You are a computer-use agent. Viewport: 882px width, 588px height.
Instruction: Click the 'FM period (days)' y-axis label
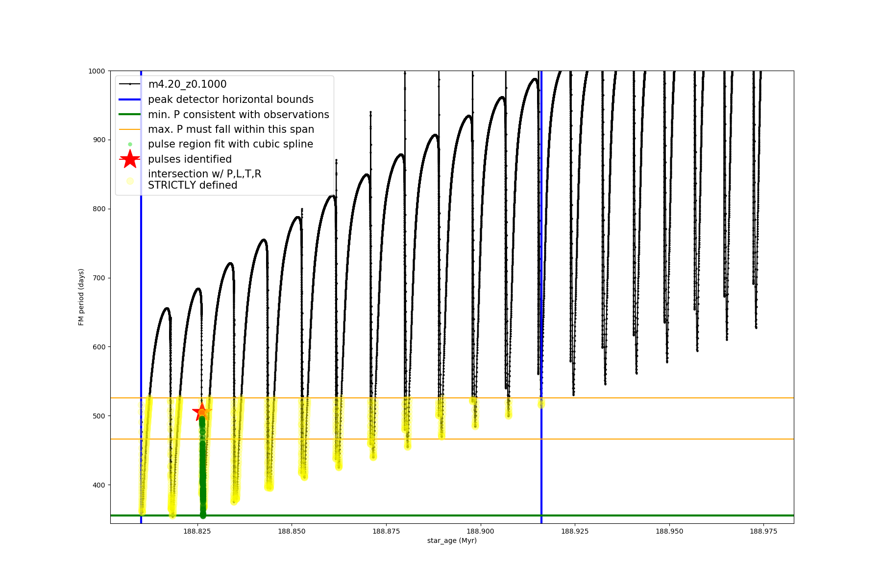tap(81, 297)
